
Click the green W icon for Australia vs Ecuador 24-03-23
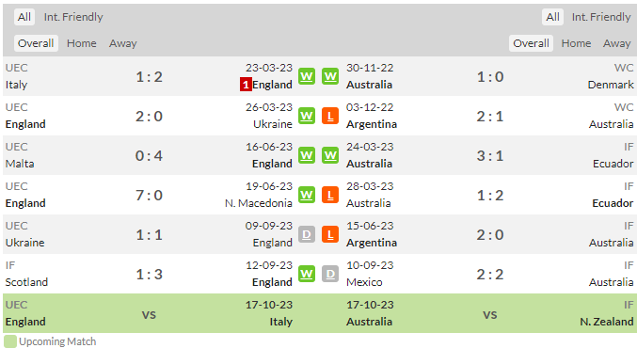(x=330, y=155)
